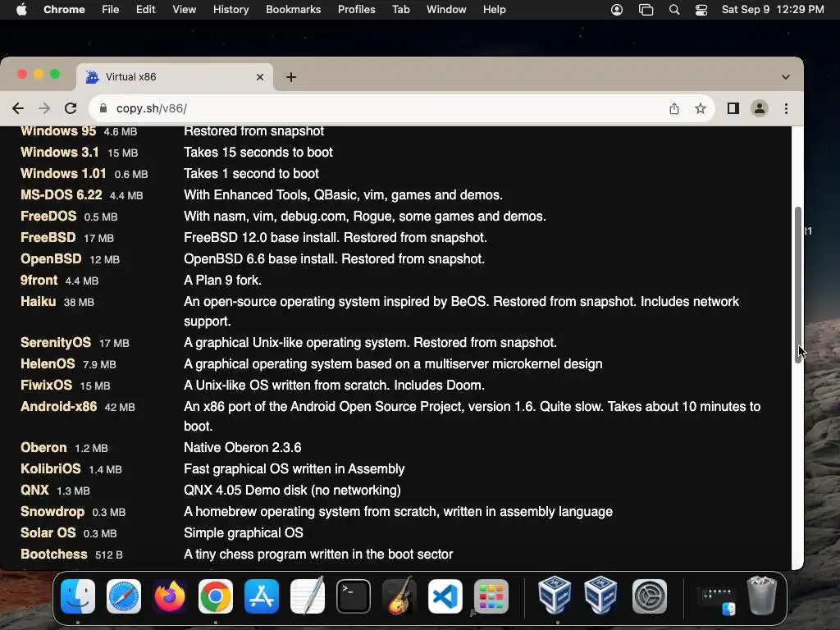Screen dimensions: 840x630
Task: Expand the tab search chevron
Action: coord(785,77)
